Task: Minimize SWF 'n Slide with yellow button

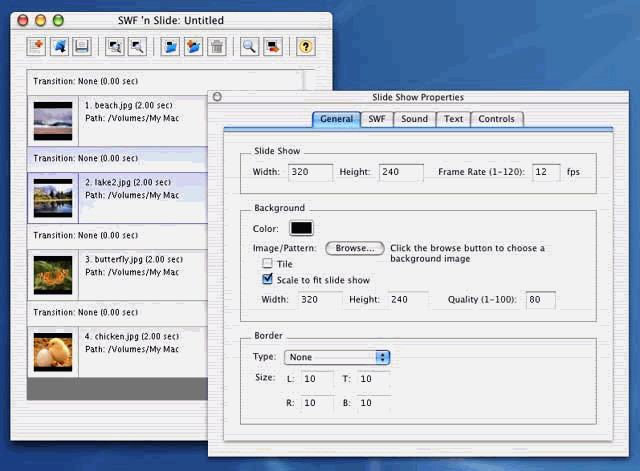Action: point(40,20)
